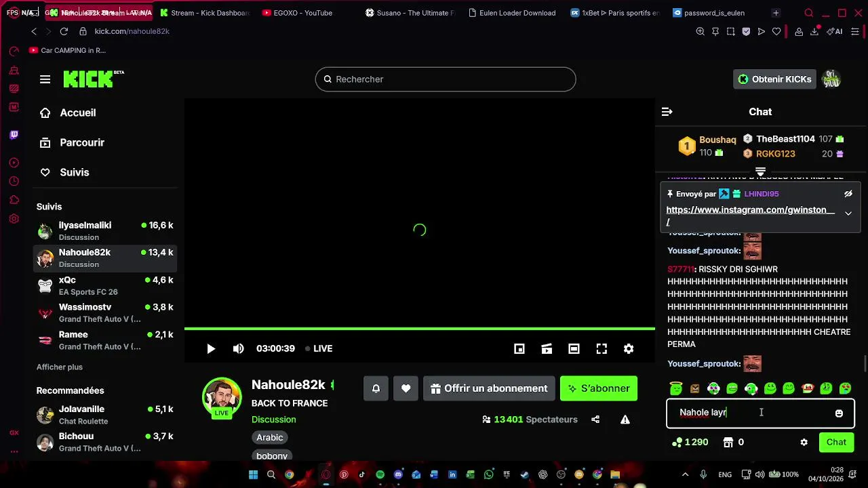This screenshot has height=488, width=868.
Task: Open the Ramee channel in Suivis
Action: coord(105,340)
